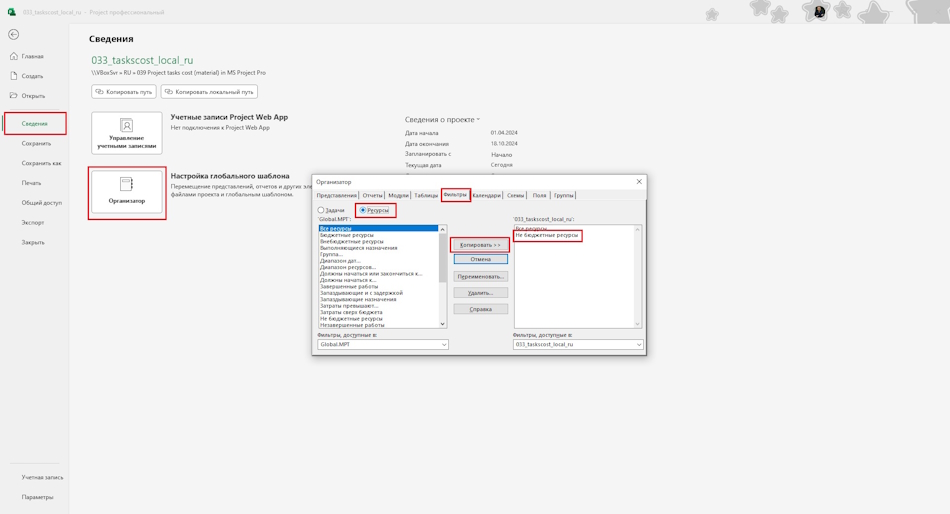Click the Создать new document icon

click(x=13, y=76)
